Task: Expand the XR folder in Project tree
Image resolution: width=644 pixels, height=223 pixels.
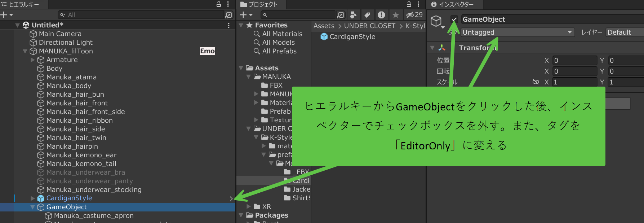Action: pyautogui.click(x=249, y=207)
